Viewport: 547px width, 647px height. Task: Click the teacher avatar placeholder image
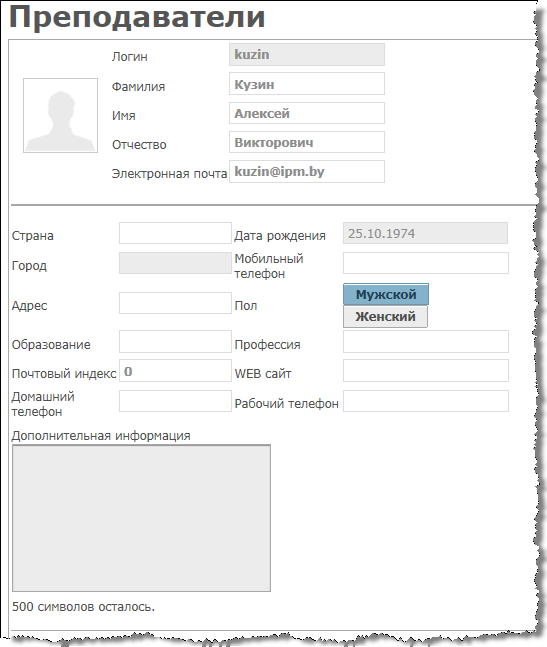tap(60, 116)
